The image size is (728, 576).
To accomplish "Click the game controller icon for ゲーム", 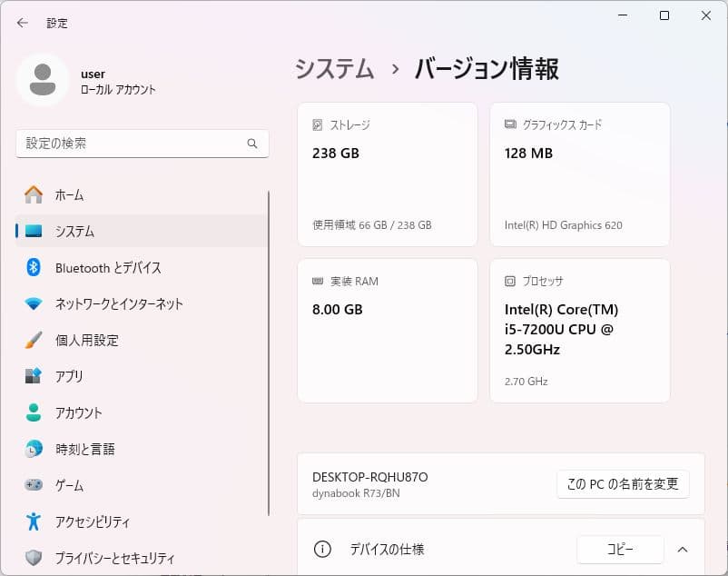I will point(35,485).
